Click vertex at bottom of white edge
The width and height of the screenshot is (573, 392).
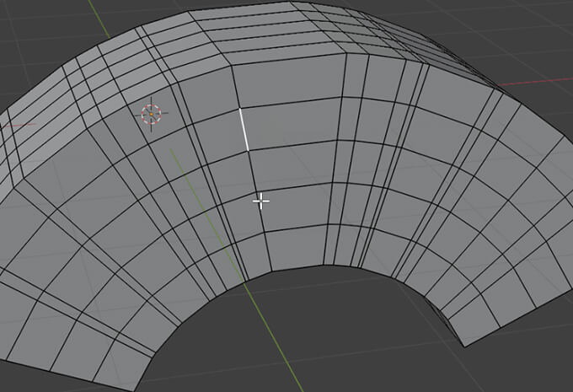click(x=249, y=151)
